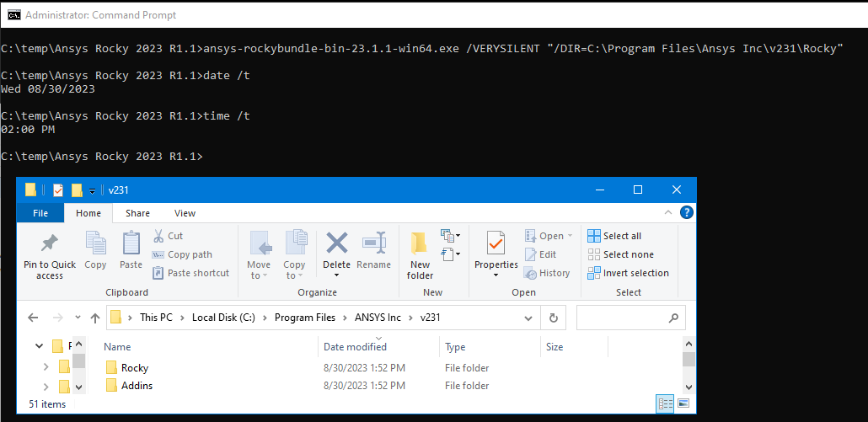
Task: Switch to Details view layout icon
Action: tap(664, 403)
